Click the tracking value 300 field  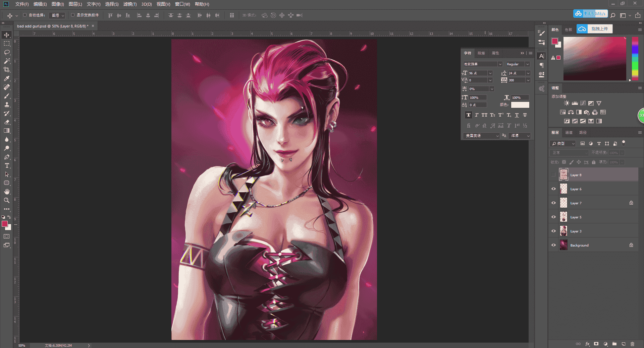(516, 80)
